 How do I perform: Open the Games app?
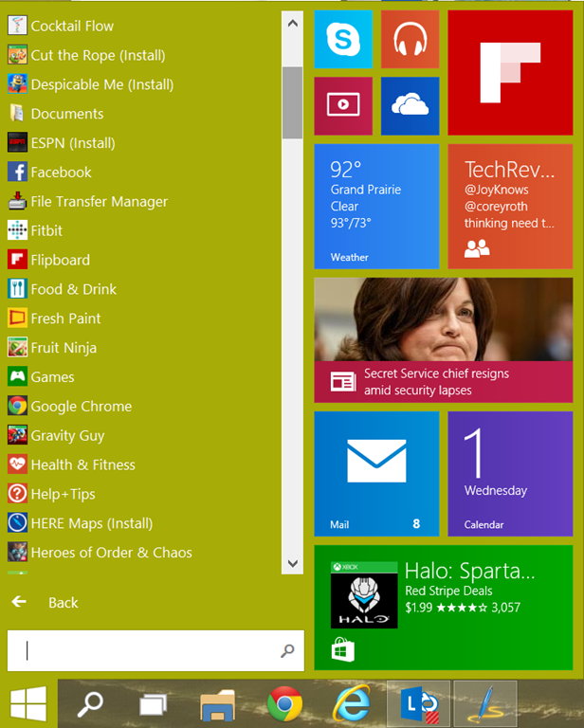coord(41,377)
